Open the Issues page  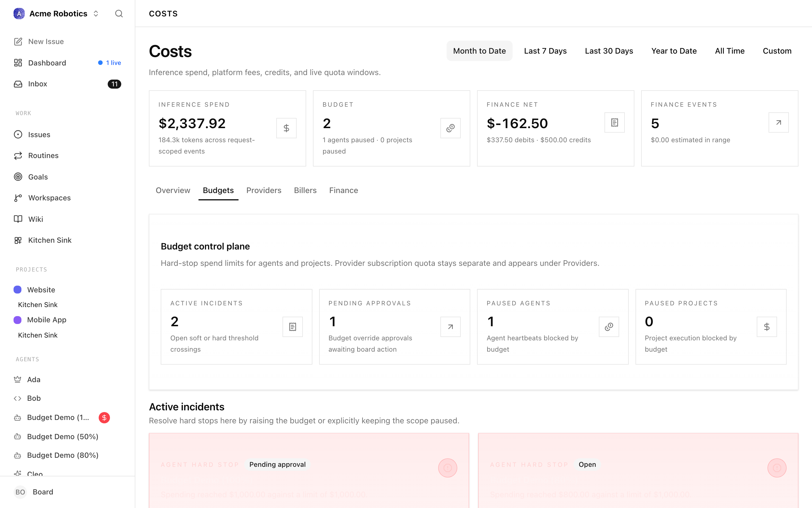pos(67,134)
